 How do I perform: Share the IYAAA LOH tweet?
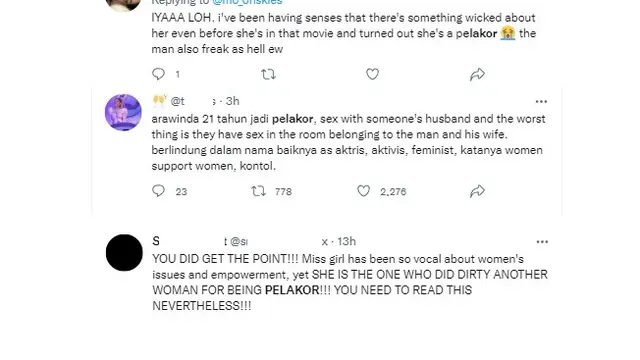click(x=477, y=74)
